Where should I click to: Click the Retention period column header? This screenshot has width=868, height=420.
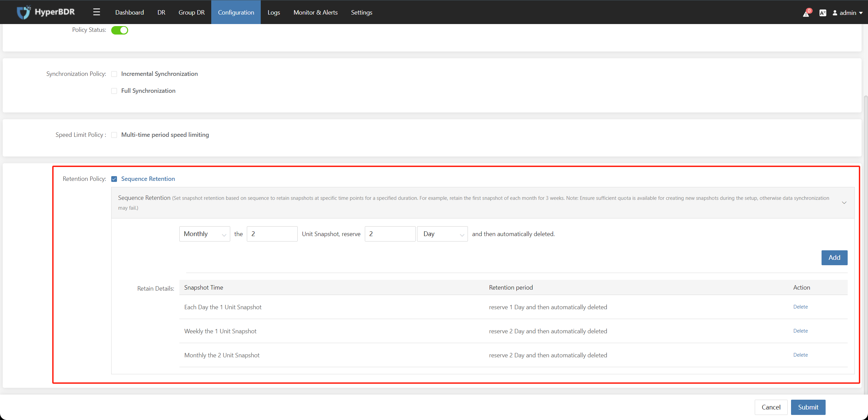[x=511, y=288]
